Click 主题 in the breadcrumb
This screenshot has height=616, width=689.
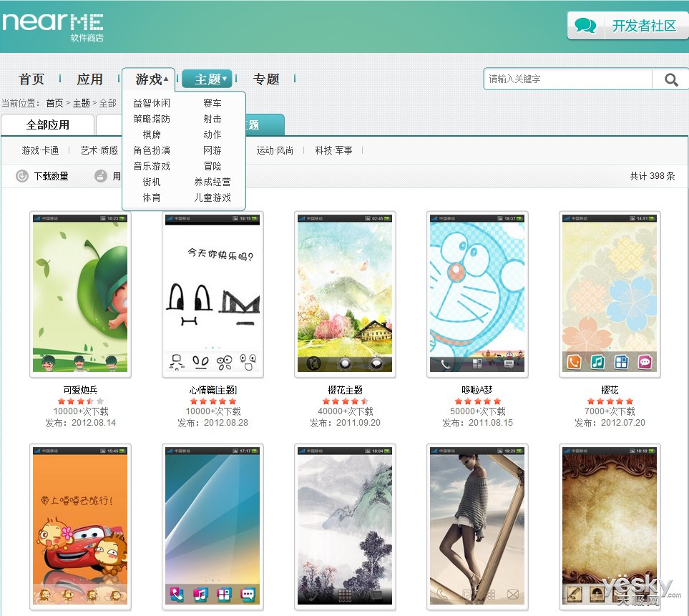point(82,103)
